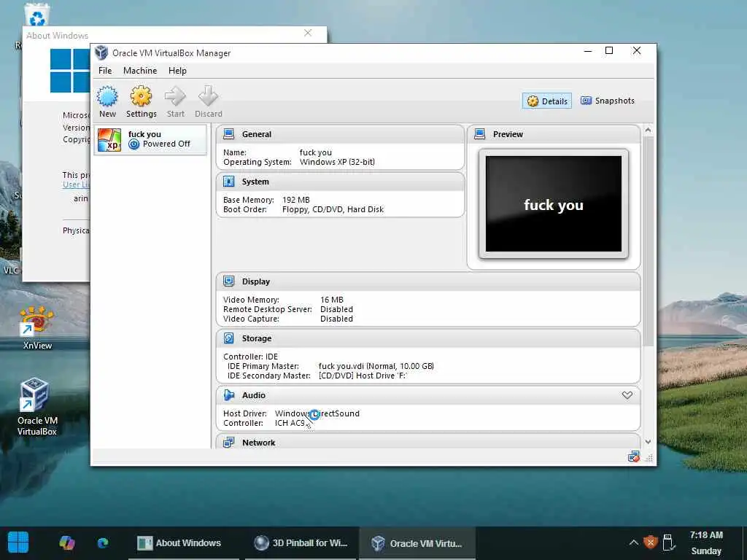Switch to 3D Pinball taskbar window

(300, 542)
